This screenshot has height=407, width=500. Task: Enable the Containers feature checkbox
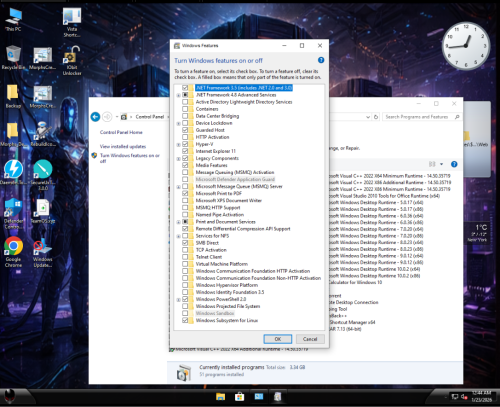185,109
